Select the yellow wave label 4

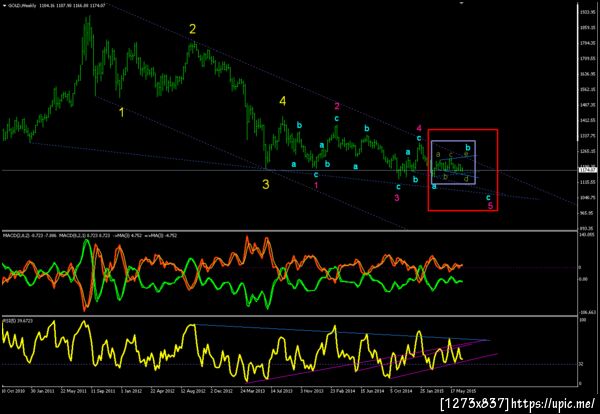[x=282, y=101]
